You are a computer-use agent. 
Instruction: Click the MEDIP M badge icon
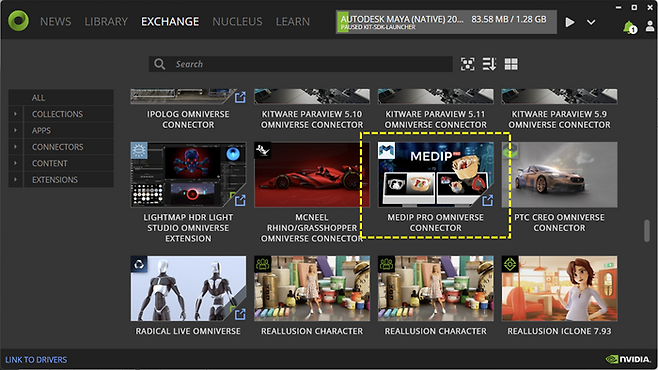tap(386, 150)
